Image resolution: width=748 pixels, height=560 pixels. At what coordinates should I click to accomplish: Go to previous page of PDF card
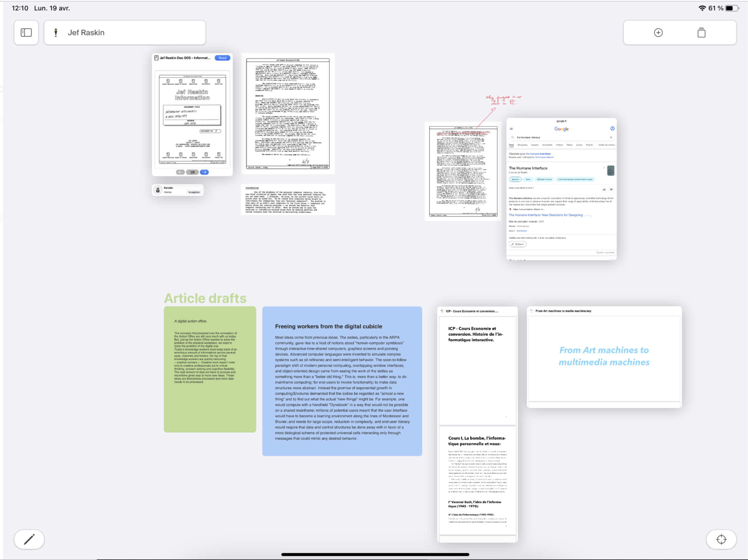point(180,172)
